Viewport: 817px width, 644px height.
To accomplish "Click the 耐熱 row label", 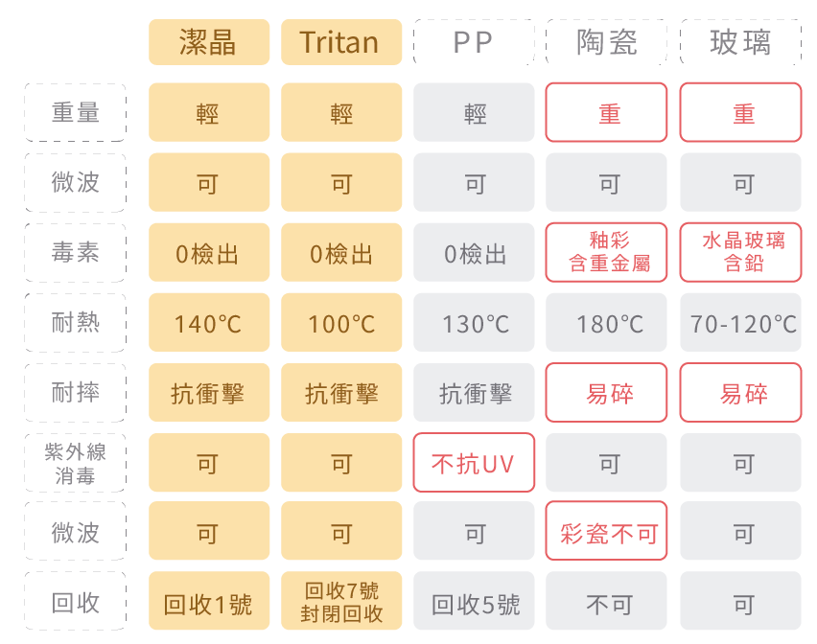I will click(x=76, y=323).
